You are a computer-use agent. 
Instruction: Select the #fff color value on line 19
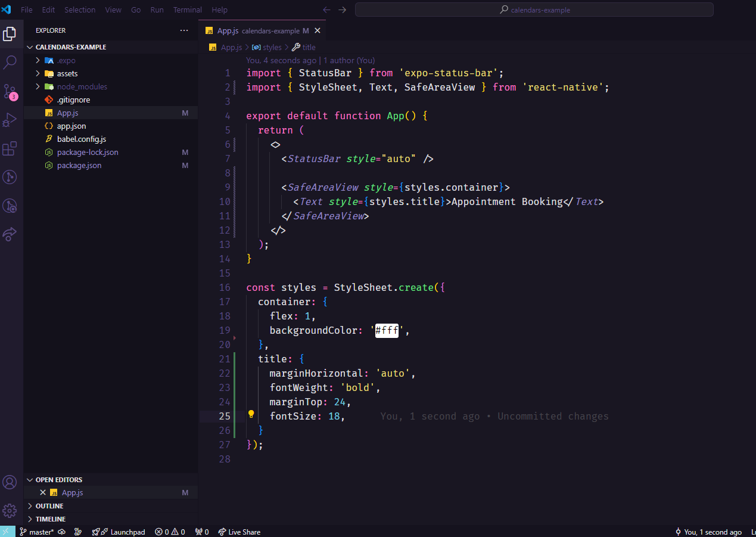pyautogui.click(x=387, y=331)
